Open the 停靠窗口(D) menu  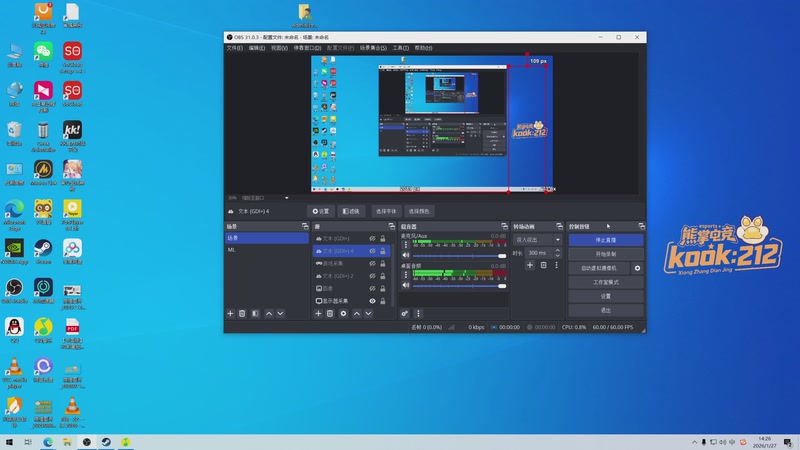pos(307,48)
